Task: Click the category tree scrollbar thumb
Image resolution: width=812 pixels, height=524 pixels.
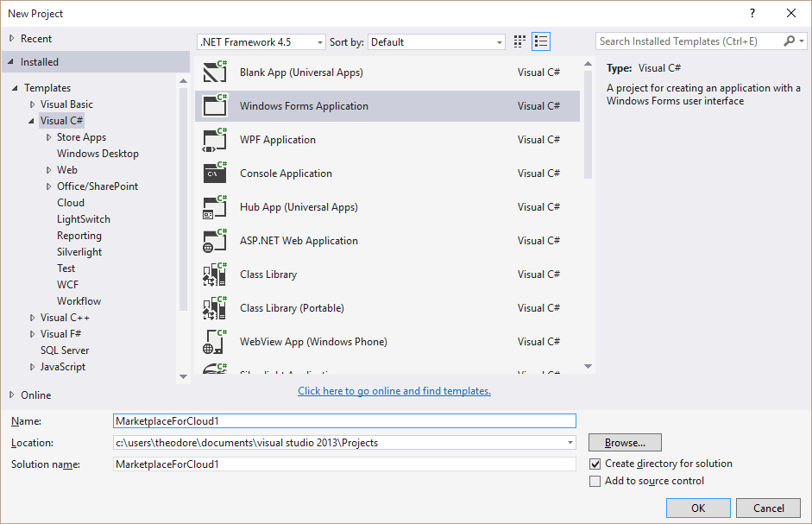Action: [x=183, y=199]
